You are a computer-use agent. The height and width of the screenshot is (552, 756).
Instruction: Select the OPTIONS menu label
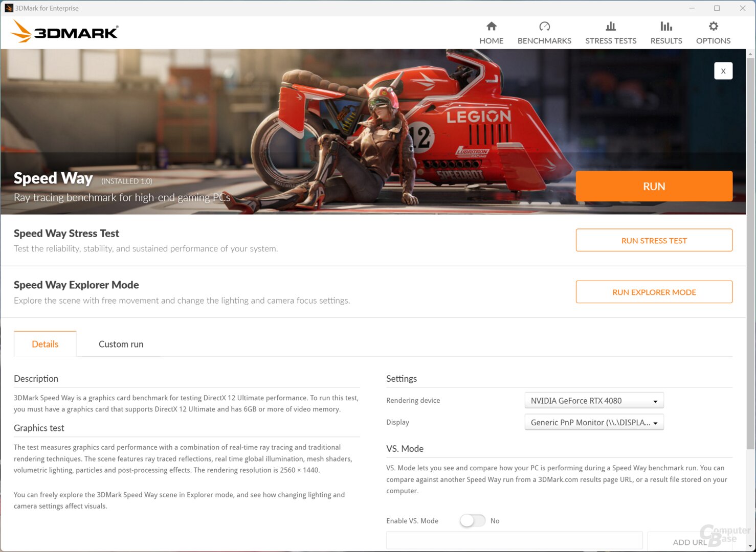713,41
